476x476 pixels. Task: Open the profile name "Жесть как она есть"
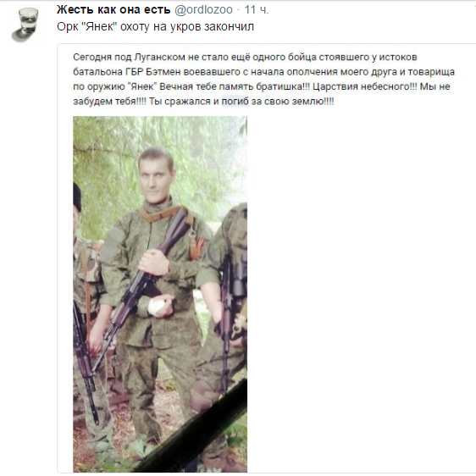[x=113, y=9]
